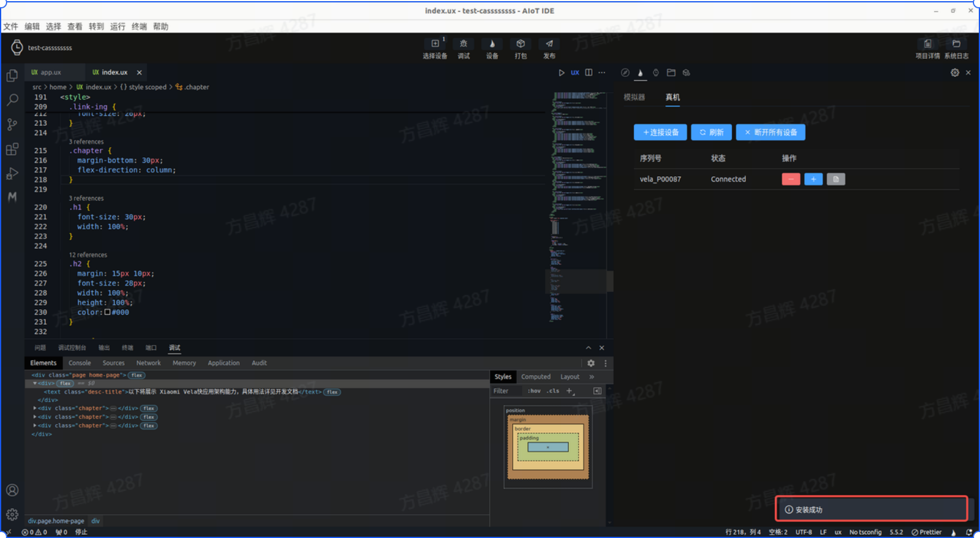Collapse the bottom panel with the up chevron
This screenshot has height=538, width=980.
point(589,348)
